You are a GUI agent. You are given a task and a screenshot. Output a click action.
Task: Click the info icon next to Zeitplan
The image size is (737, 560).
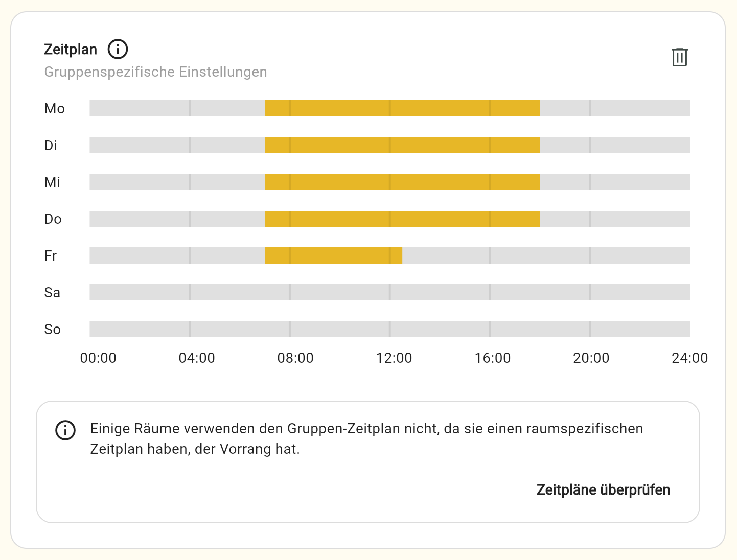pyautogui.click(x=118, y=50)
